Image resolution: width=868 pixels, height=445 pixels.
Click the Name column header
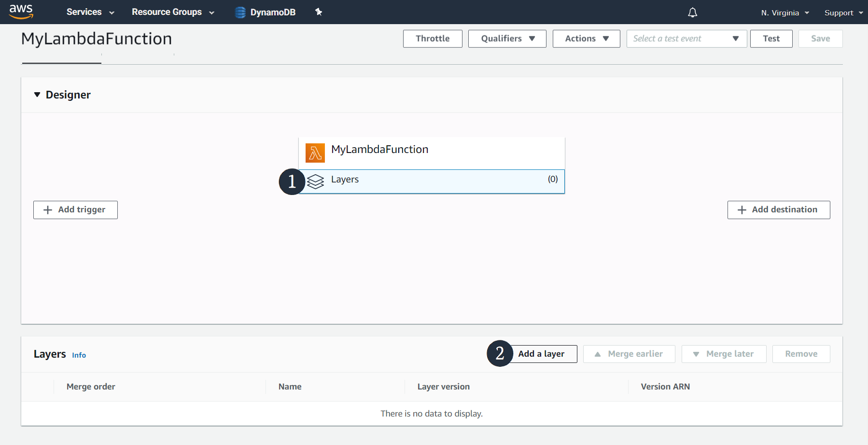(x=290, y=387)
